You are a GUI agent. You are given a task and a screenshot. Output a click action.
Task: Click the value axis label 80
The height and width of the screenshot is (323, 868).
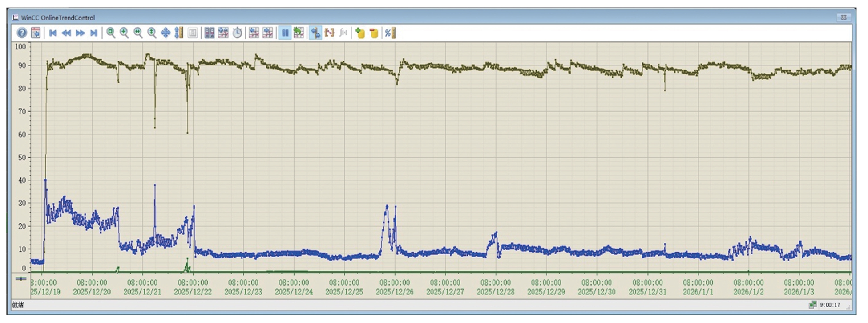tap(22, 88)
